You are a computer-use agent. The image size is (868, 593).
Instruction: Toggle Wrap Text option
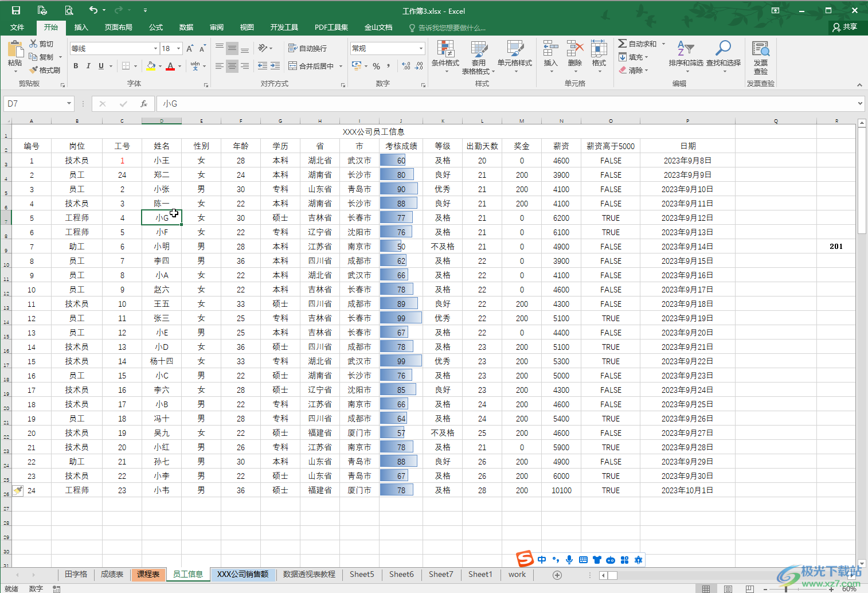tap(308, 48)
